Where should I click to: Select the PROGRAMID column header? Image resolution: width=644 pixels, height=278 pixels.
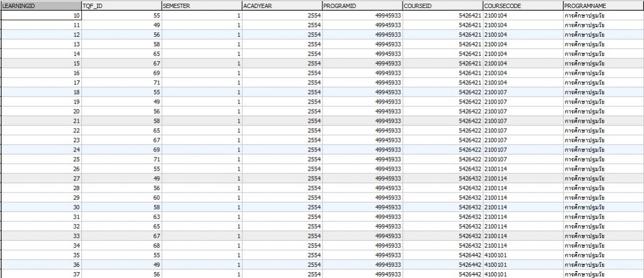click(362, 5)
